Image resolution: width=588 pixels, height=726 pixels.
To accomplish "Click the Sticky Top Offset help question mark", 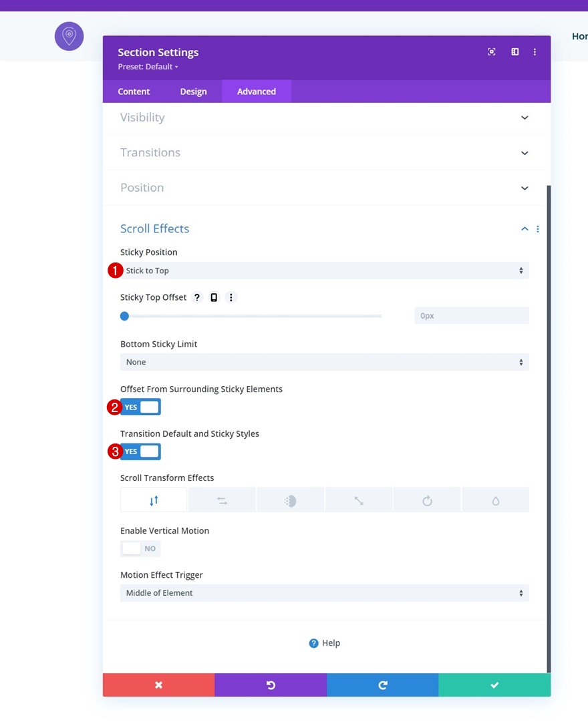I will (x=197, y=297).
